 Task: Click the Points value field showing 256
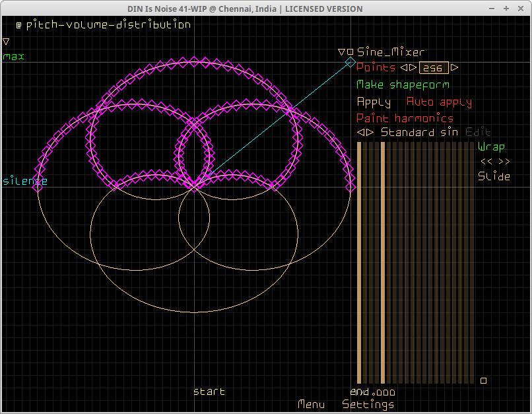[x=434, y=68]
